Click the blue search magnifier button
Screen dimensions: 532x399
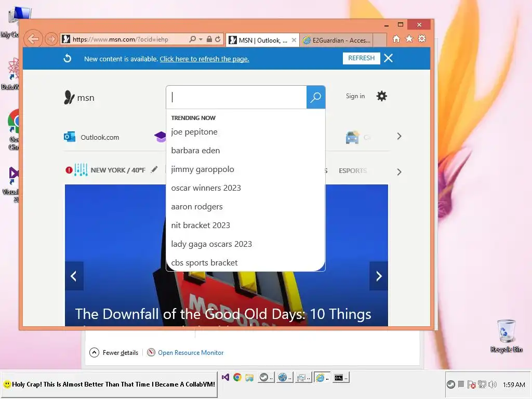(x=316, y=97)
